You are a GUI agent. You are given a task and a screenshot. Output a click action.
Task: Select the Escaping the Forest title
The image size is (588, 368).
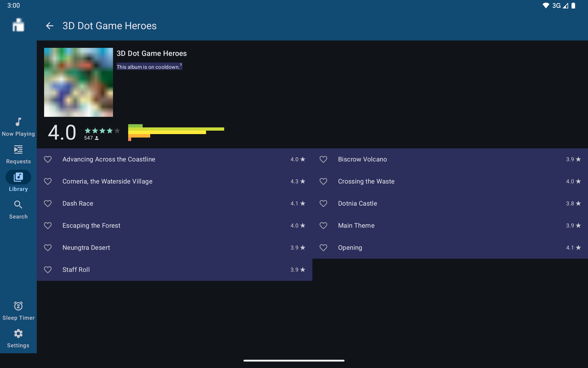point(91,226)
